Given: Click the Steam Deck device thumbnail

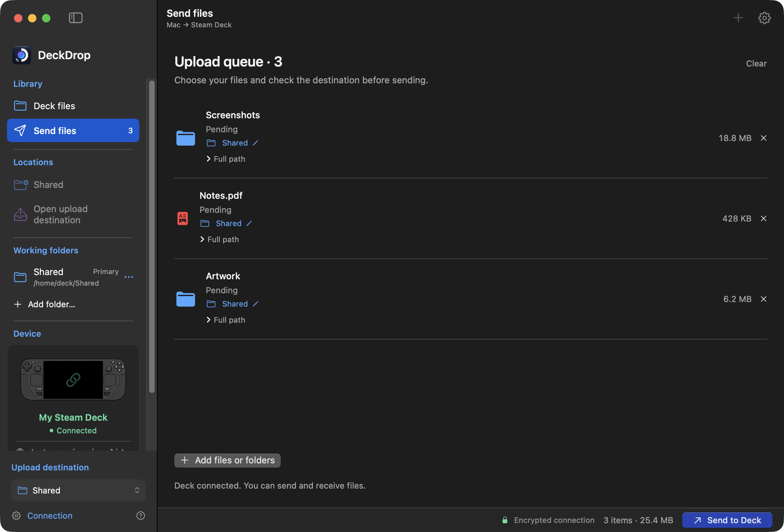Looking at the screenshot, I should (73, 379).
